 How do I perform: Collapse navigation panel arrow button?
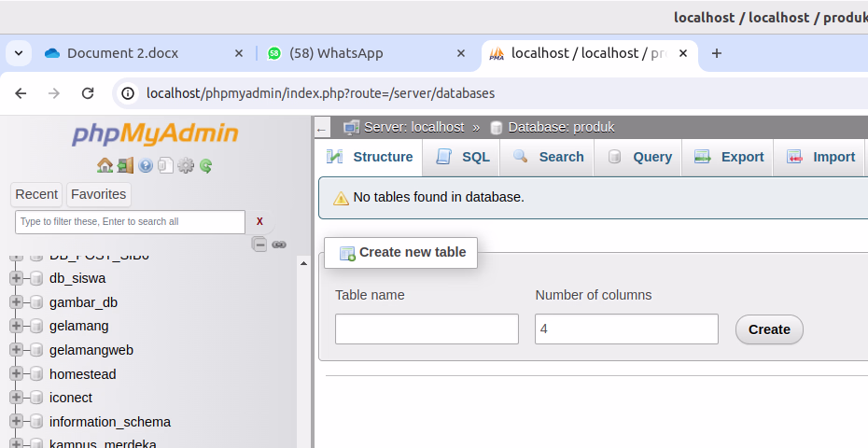[x=322, y=128]
